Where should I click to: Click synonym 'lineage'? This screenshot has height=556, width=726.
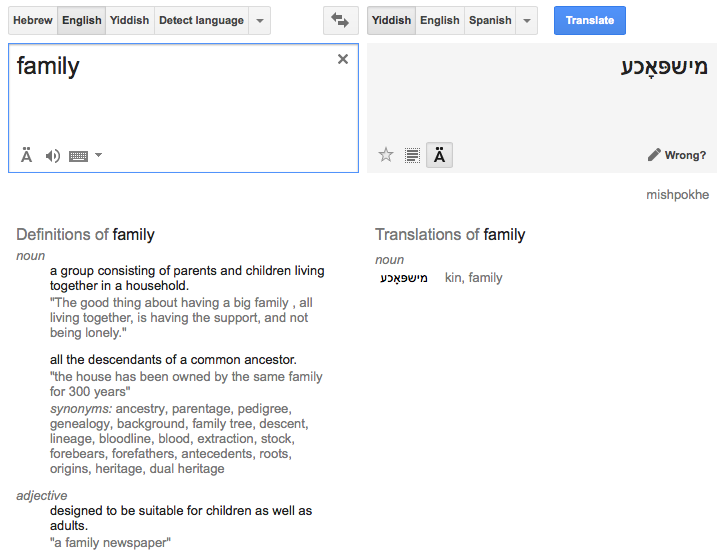70,439
